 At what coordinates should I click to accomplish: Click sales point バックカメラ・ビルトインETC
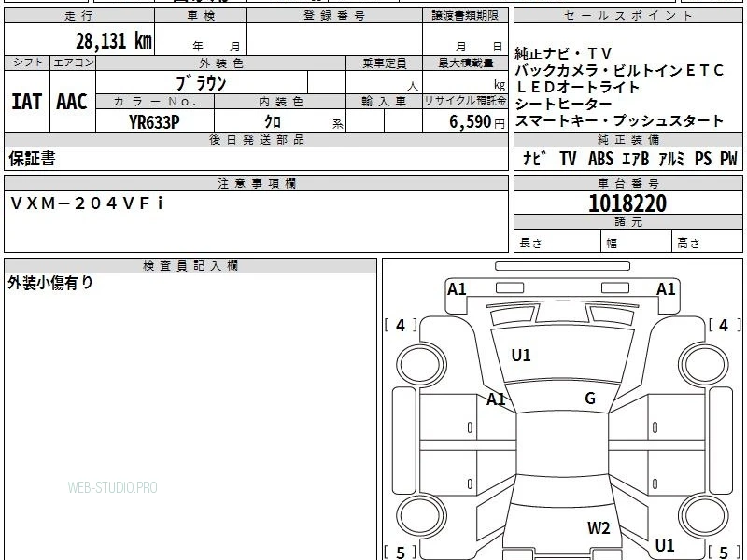point(619,71)
